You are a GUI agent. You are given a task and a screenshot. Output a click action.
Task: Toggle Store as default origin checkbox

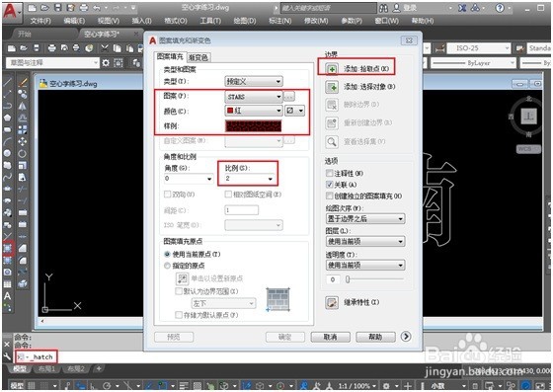coord(179,314)
